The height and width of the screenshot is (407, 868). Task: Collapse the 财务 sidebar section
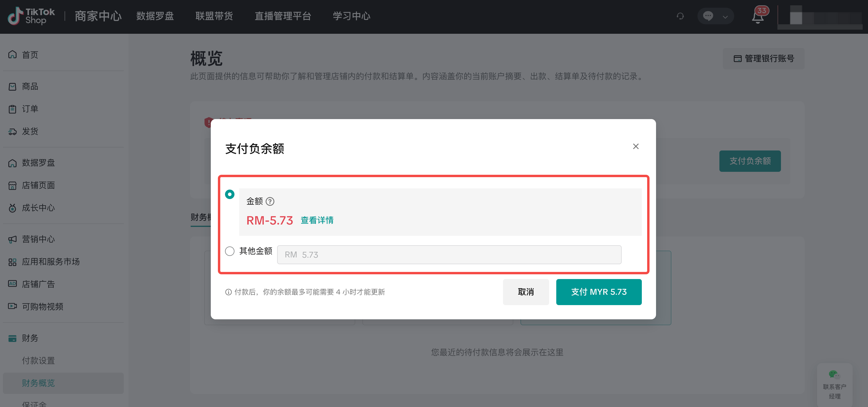[30, 338]
